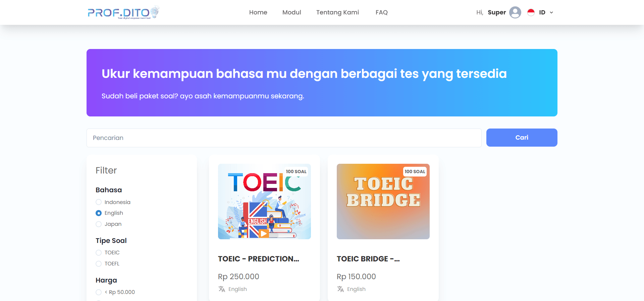Click the Harga filter heading
The width and height of the screenshot is (644, 301).
(106, 280)
